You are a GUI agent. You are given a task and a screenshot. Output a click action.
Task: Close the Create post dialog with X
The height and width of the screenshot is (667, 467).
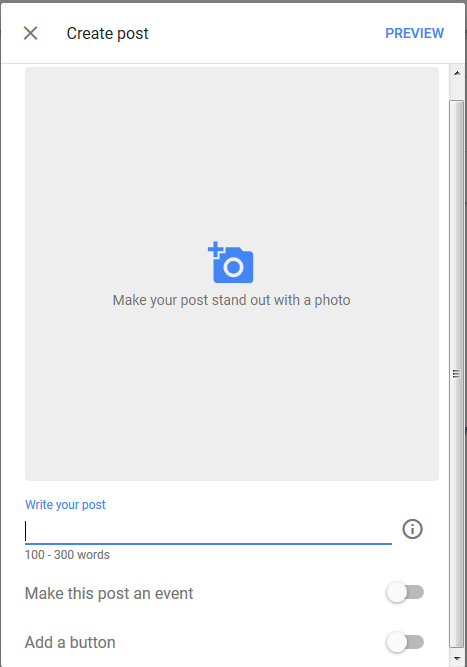[30, 33]
